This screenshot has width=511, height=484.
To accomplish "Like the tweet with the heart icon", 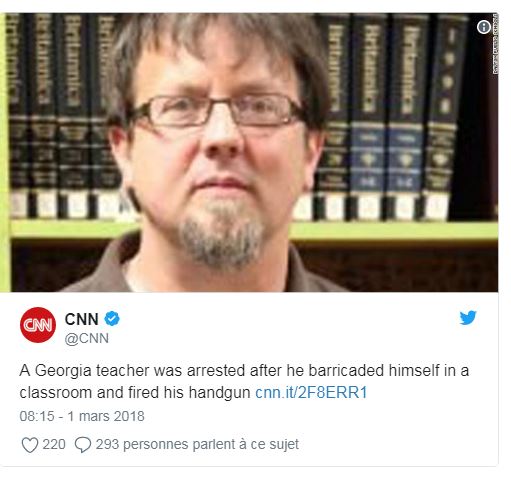I will point(29,445).
